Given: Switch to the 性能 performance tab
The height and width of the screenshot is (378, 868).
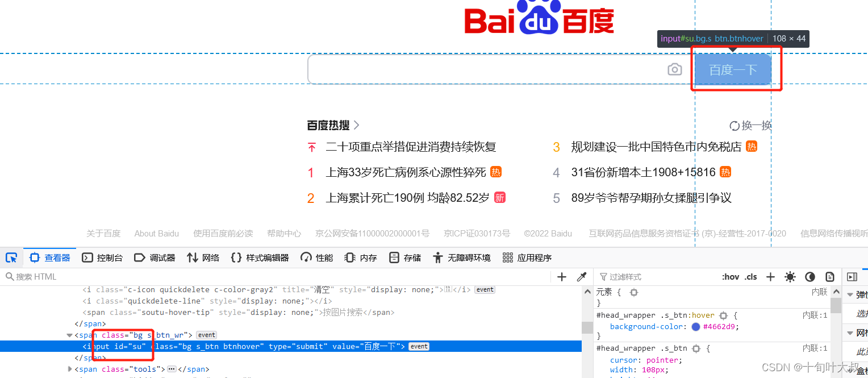Looking at the screenshot, I should tap(317, 257).
